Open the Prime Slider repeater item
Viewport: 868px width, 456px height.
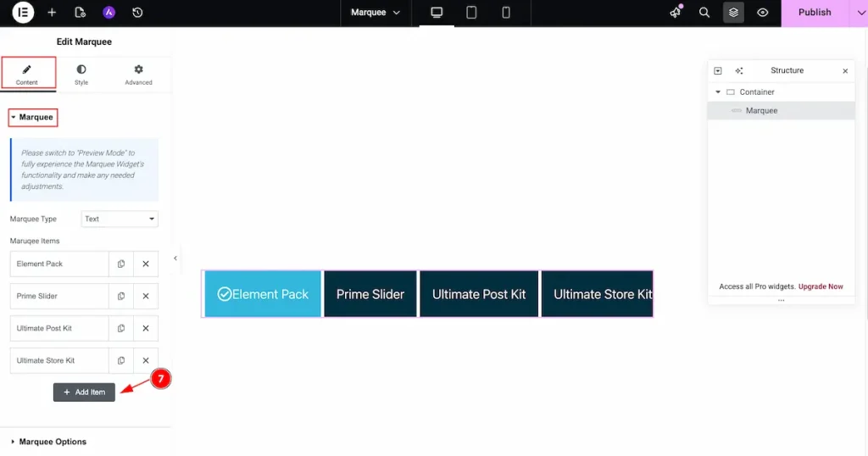[59, 296]
